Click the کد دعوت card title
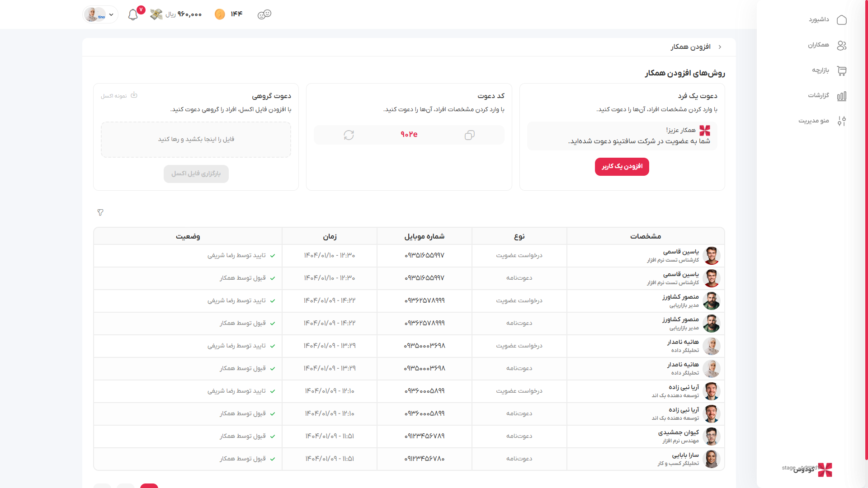Image resolution: width=868 pixels, height=488 pixels. coord(491,96)
